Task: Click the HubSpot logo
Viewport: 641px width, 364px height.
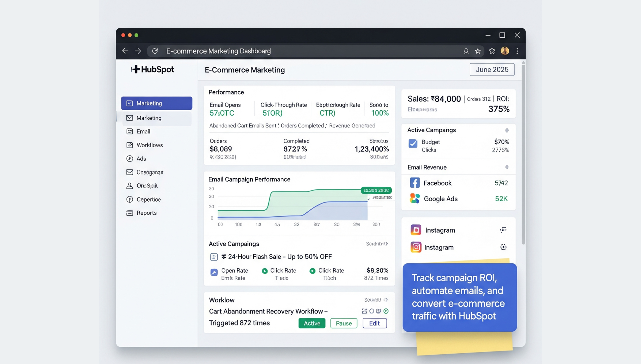Action: [152, 69]
